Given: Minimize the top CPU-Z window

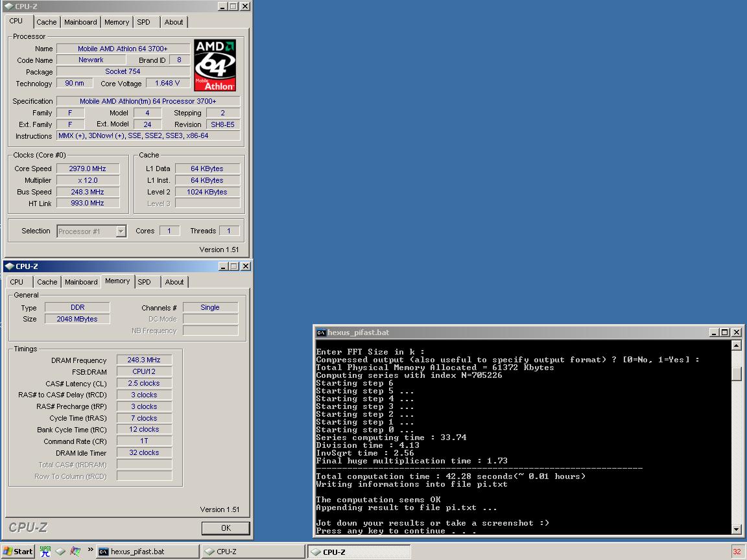Looking at the screenshot, I should click(222, 6).
